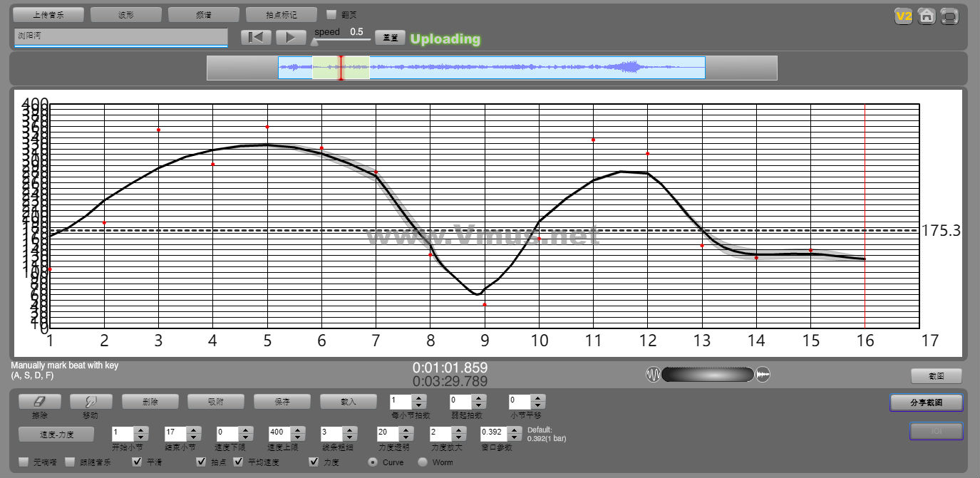Click the 删除 delete button
Screen dimensions: 980x478
tap(150, 402)
